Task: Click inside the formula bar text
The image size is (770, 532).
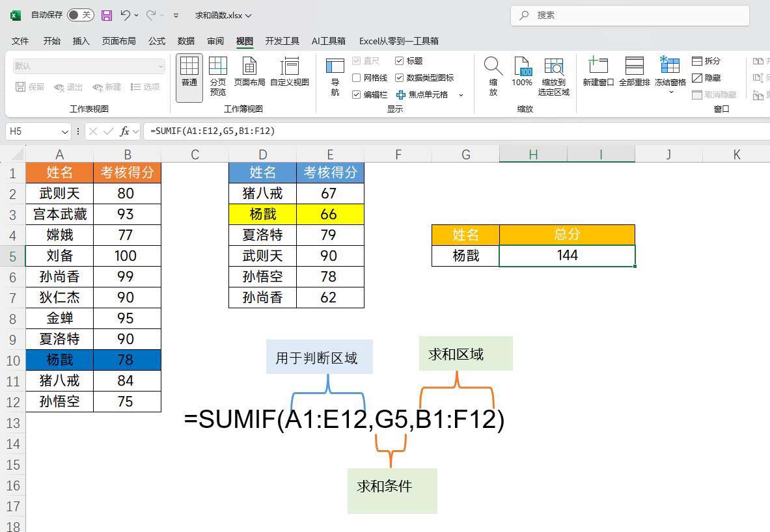Action: [x=213, y=131]
